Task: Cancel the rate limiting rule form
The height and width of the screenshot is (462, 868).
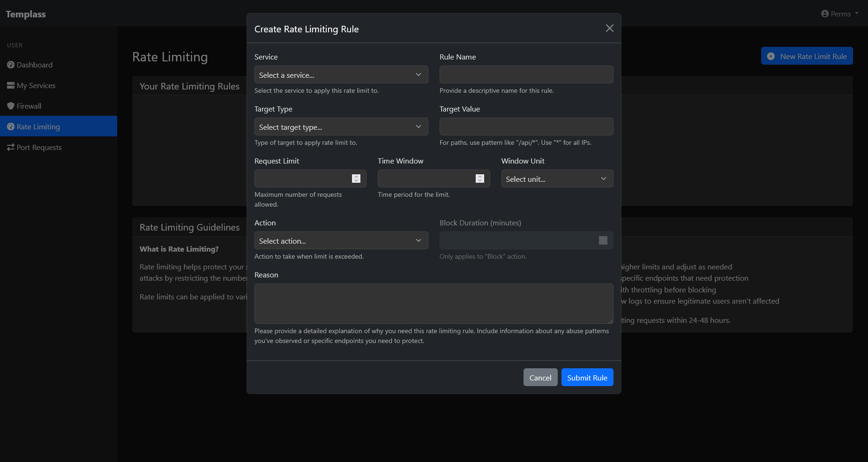Action: click(x=540, y=378)
